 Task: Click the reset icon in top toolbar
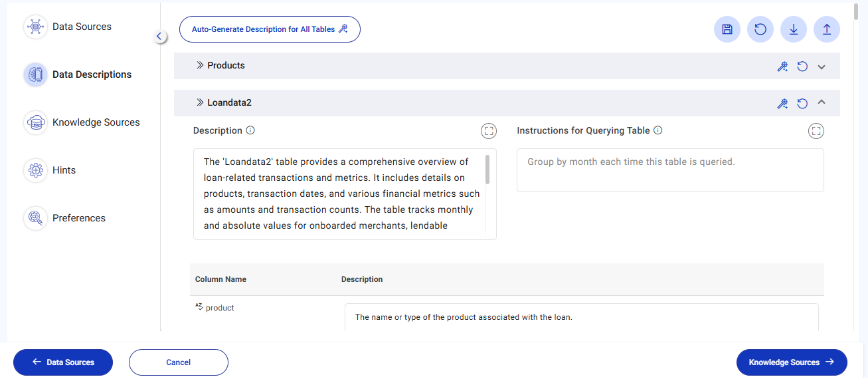click(760, 29)
